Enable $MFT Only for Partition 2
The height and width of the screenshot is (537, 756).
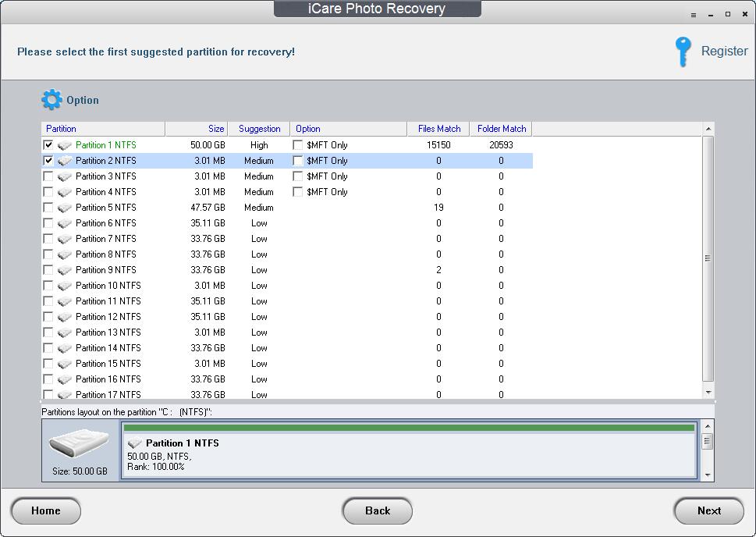pyautogui.click(x=298, y=160)
